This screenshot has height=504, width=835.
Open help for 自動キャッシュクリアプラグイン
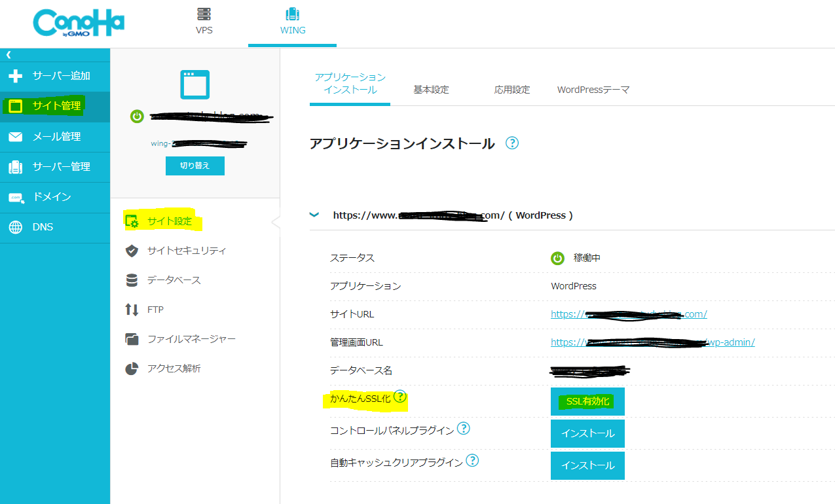pos(472,461)
